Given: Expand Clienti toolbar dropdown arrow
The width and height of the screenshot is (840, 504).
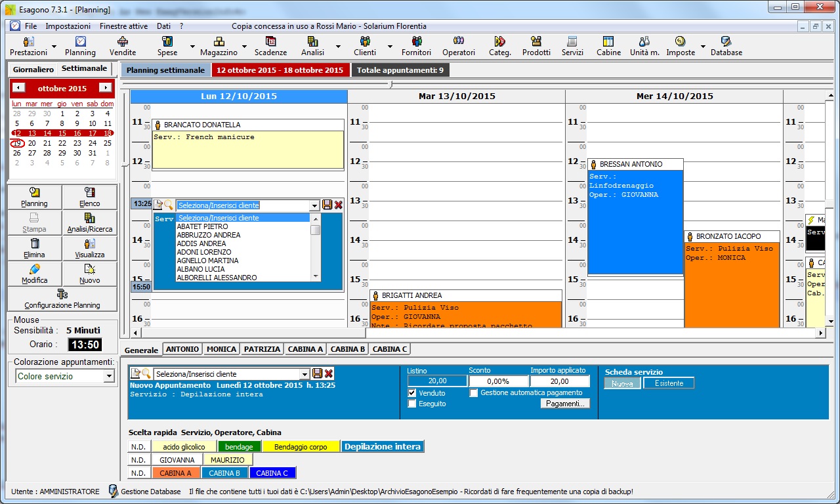Looking at the screenshot, I should coord(389,47).
